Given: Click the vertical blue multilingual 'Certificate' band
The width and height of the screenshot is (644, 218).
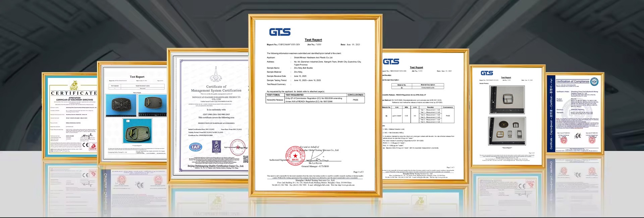Looking at the screenshot, I should click(551, 114).
